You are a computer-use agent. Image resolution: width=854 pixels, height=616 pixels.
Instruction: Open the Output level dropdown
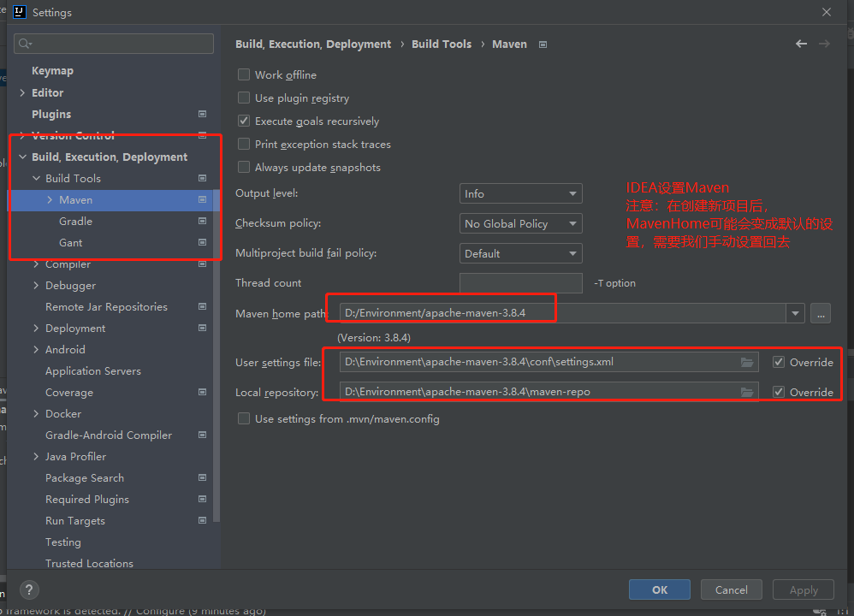[x=520, y=194]
